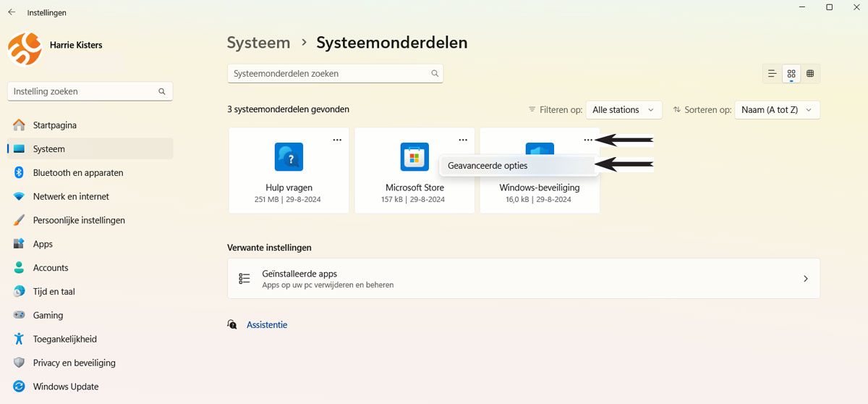Choose Geavanceerde opties from the menu
Viewport: 868px width, 404px height.
pos(519,166)
